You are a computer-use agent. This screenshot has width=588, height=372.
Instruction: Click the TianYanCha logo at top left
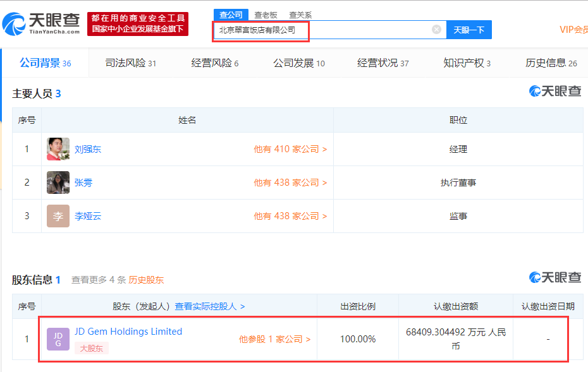click(41, 24)
